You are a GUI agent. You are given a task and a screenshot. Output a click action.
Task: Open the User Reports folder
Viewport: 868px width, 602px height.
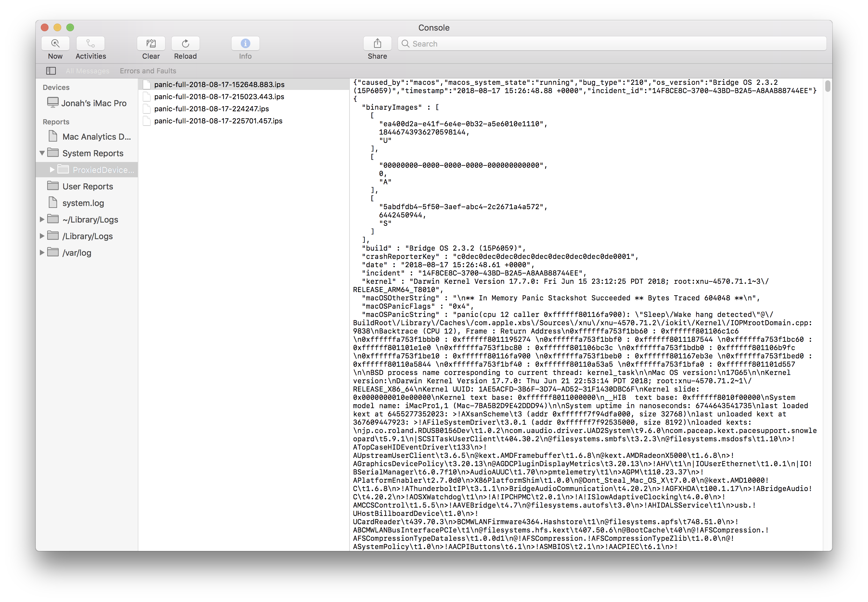[x=87, y=186]
